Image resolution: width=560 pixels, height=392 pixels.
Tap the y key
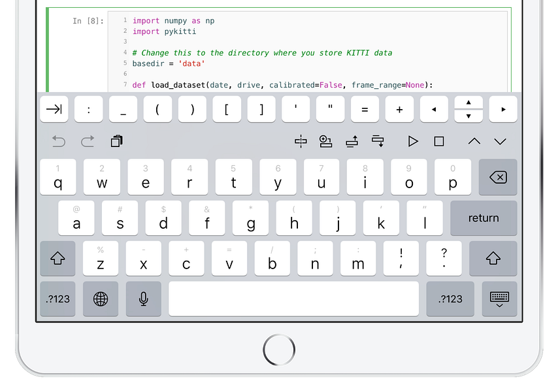coord(278,177)
